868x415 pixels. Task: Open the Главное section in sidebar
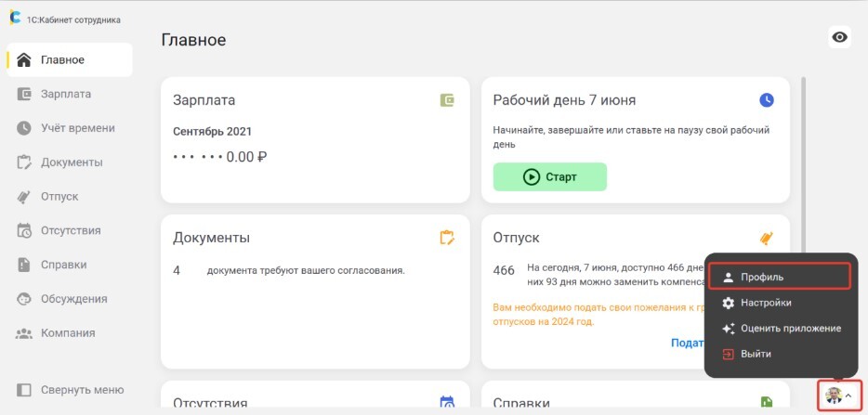70,59
